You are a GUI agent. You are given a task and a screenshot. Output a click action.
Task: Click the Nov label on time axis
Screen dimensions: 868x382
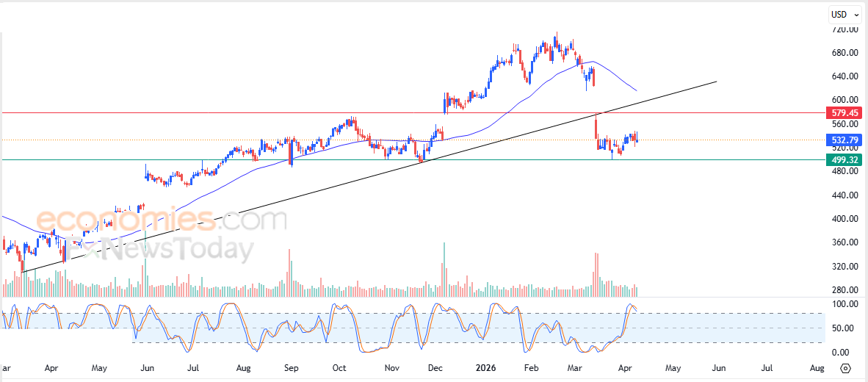(x=391, y=367)
